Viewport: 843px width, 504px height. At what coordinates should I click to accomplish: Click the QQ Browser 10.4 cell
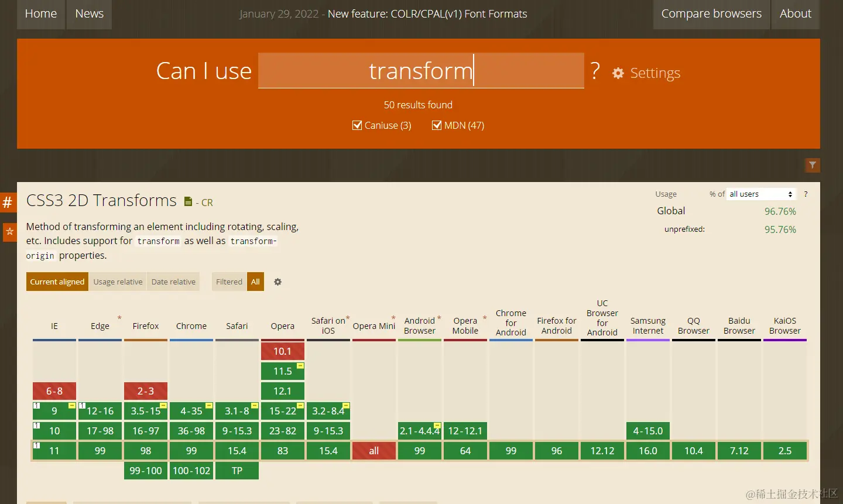tap(694, 451)
